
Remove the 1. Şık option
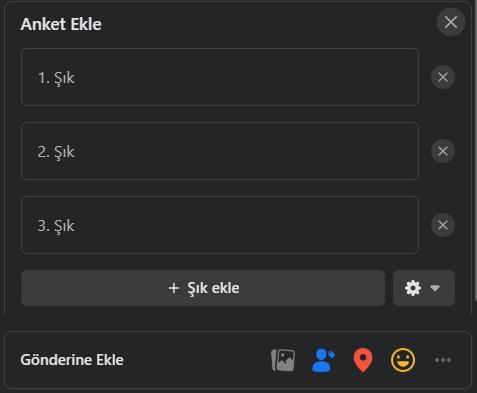click(443, 77)
